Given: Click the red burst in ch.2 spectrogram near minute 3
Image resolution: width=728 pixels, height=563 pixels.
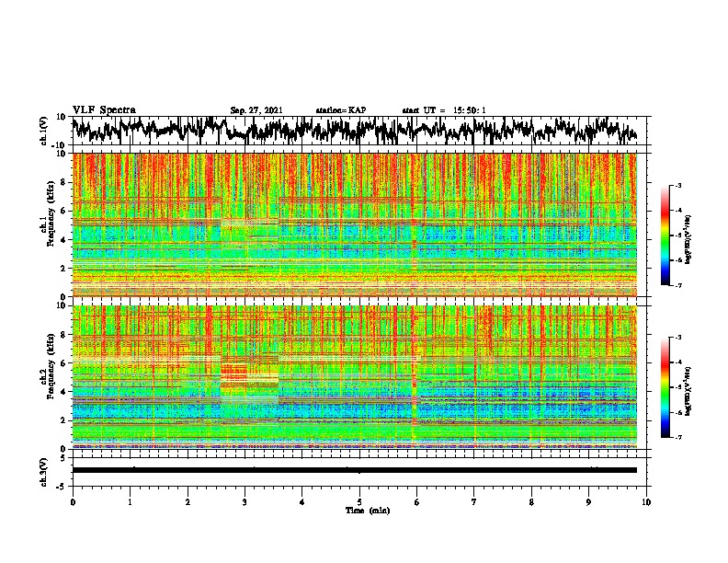Looking at the screenshot, I should [x=233, y=370].
